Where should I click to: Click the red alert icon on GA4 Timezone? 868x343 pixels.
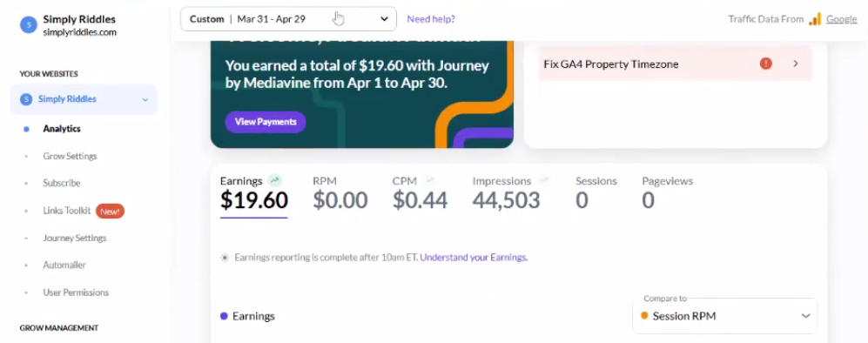(x=765, y=64)
